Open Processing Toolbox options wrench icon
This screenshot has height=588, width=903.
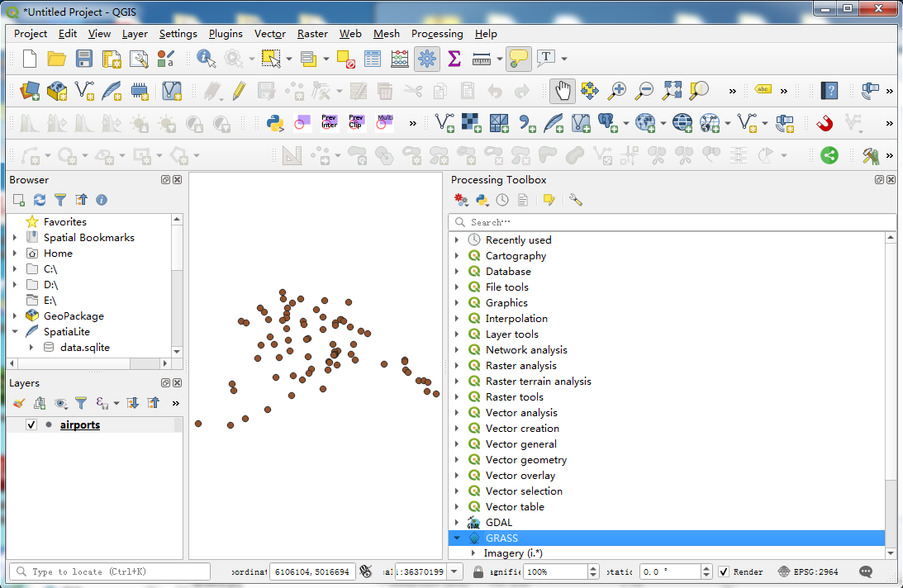[575, 200]
